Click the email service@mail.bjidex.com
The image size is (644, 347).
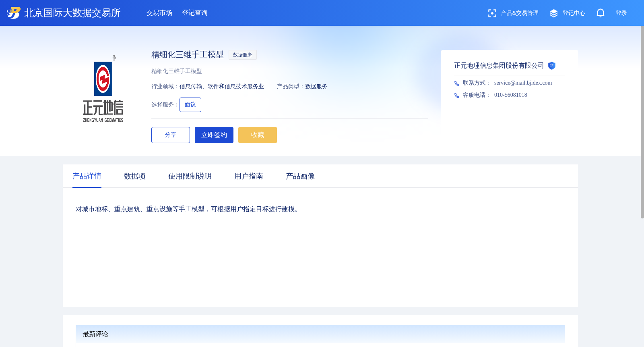tap(523, 83)
